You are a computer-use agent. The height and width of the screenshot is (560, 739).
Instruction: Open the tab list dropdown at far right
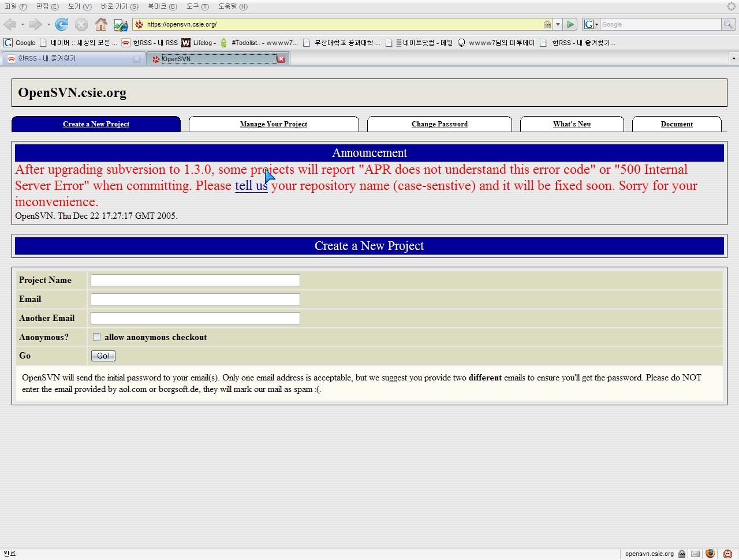coord(734,58)
